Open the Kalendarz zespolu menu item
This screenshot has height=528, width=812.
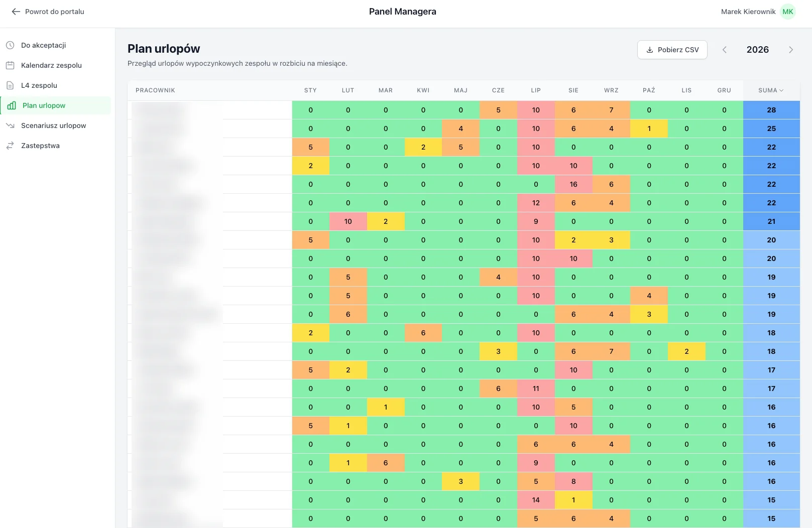[51, 65]
